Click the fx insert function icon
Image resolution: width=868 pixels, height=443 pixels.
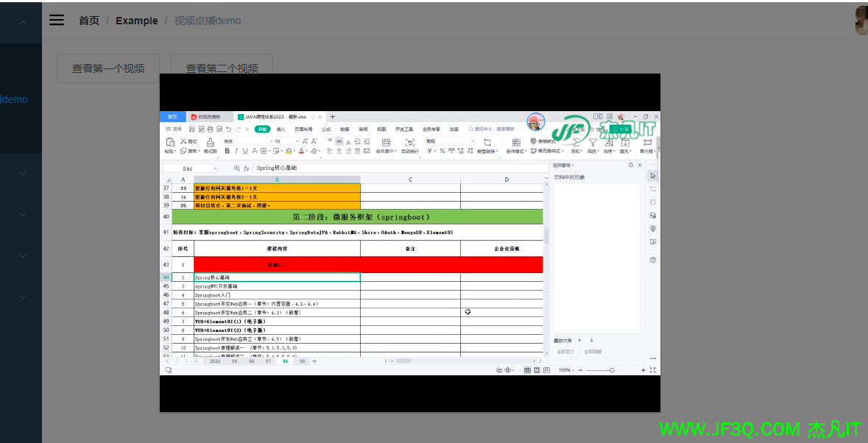click(x=247, y=169)
